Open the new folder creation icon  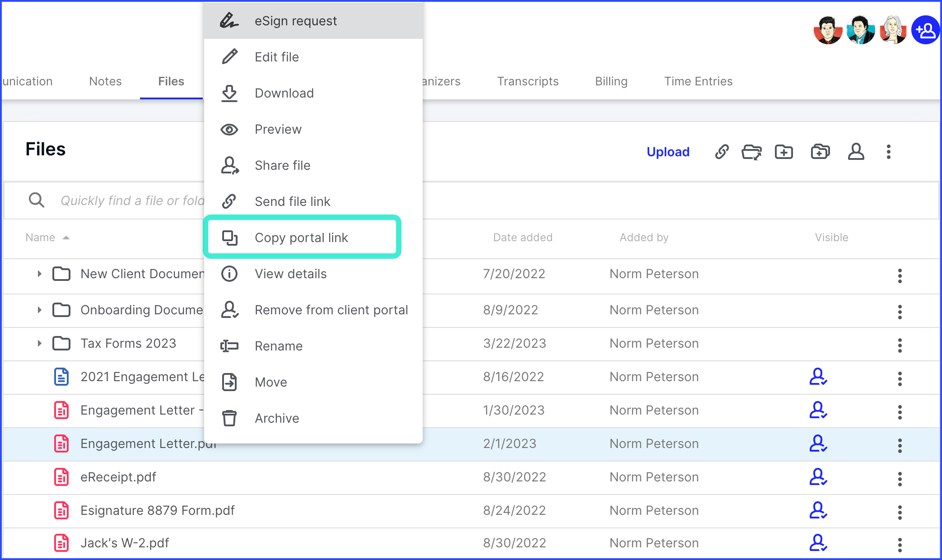[x=784, y=152]
